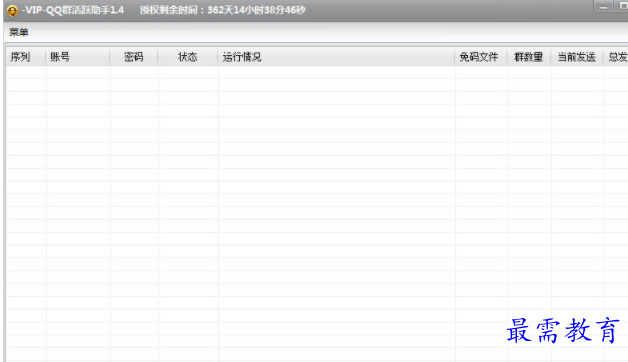Click the 密码 column header

134,57
